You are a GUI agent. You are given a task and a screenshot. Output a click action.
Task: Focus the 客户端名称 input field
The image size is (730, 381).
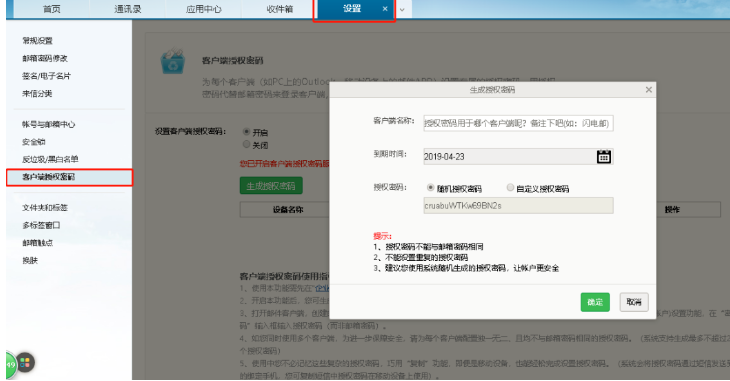pyautogui.click(x=518, y=123)
